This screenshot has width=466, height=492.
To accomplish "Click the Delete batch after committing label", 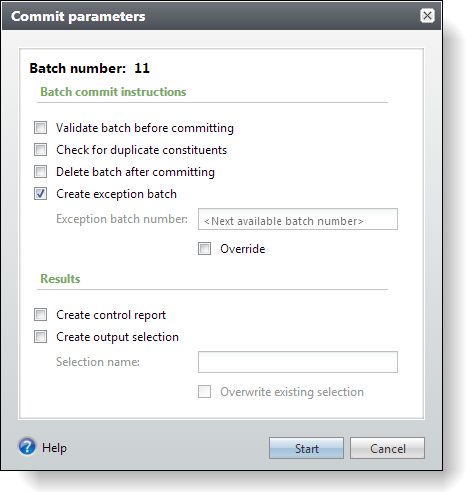I will [x=135, y=172].
